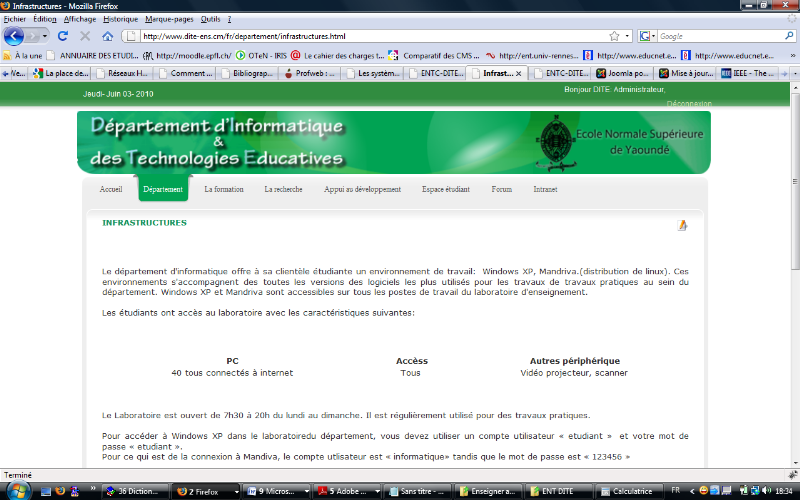800x500 pixels.
Task: Open the search engine selector dropdown
Action: click(647, 36)
